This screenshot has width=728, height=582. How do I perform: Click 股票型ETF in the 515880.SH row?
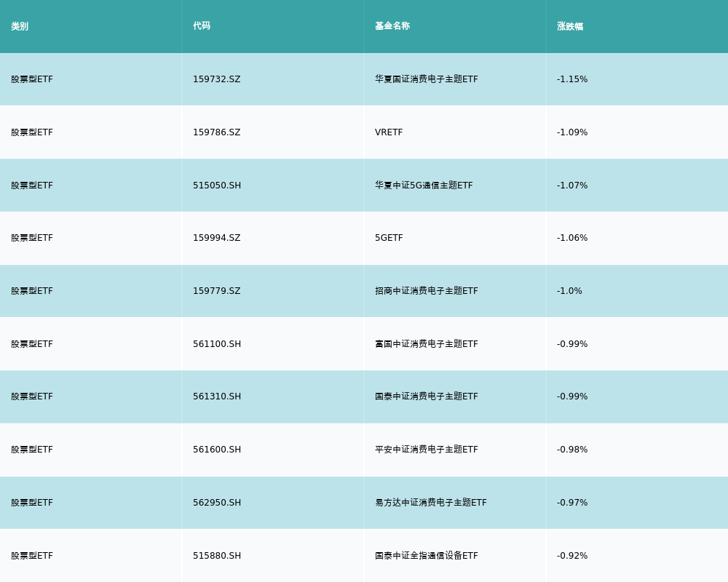(x=32, y=556)
